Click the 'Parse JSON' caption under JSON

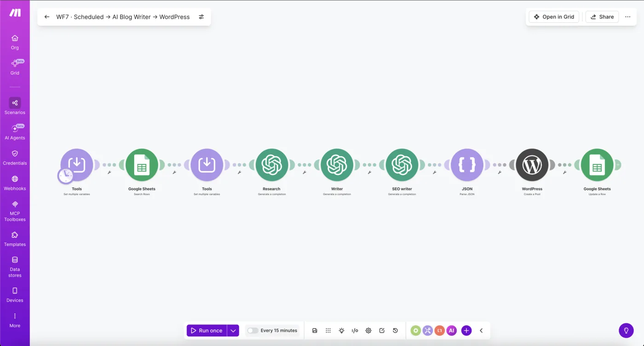(x=467, y=194)
